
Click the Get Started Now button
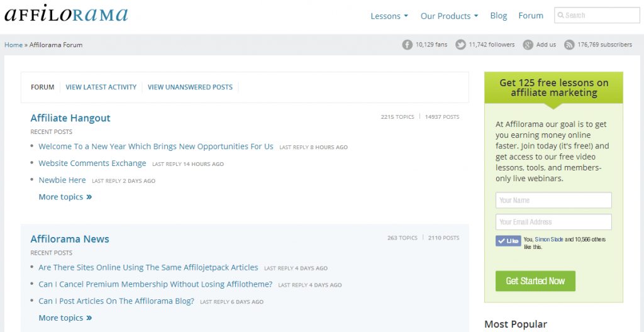click(535, 281)
